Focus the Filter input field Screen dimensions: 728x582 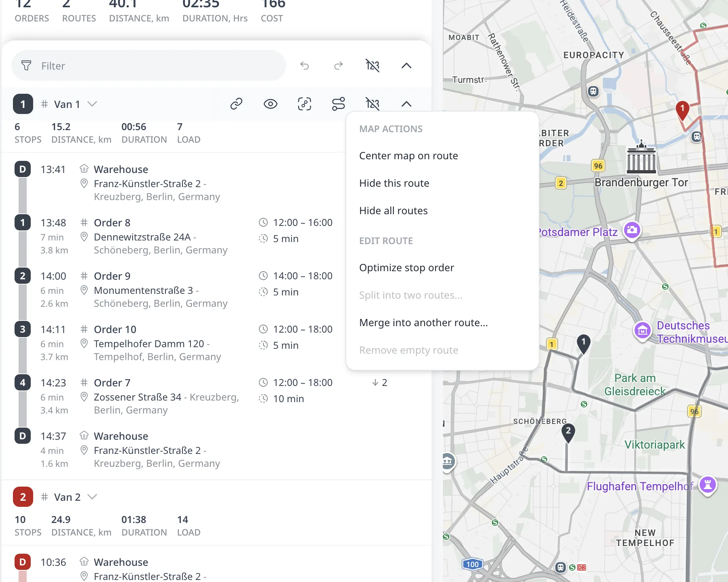pos(149,65)
